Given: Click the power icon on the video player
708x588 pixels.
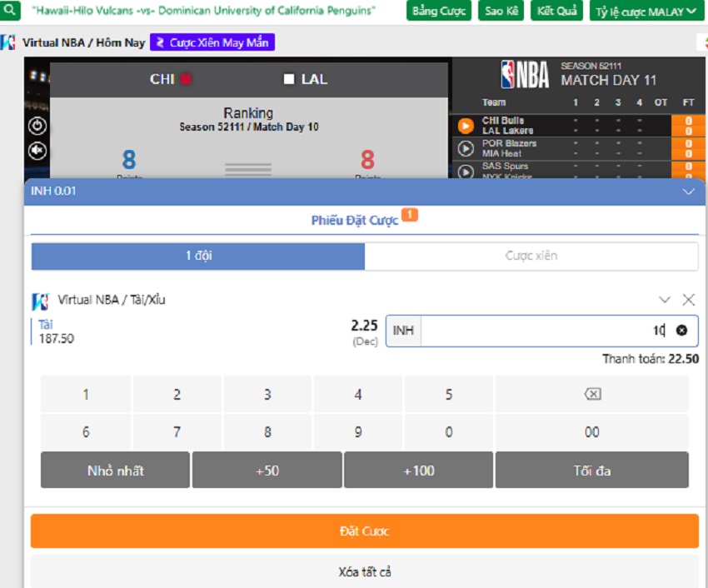Looking at the screenshot, I should (37, 126).
